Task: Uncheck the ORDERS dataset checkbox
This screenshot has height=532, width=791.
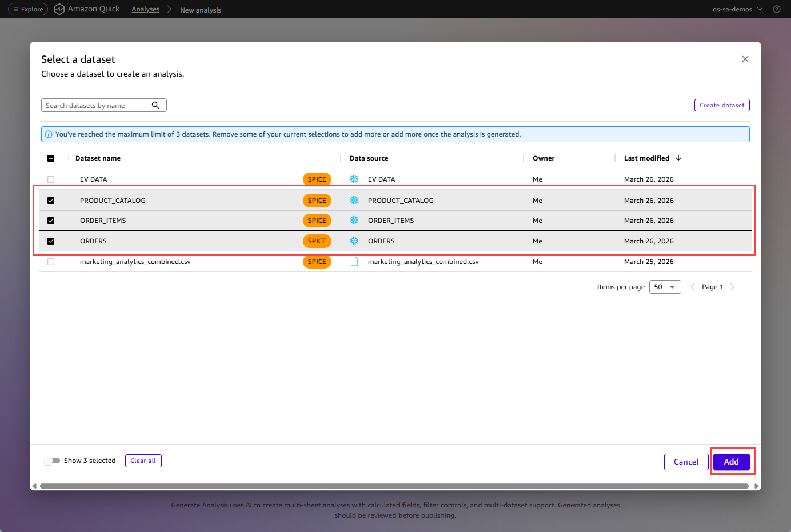Action: coord(50,241)
